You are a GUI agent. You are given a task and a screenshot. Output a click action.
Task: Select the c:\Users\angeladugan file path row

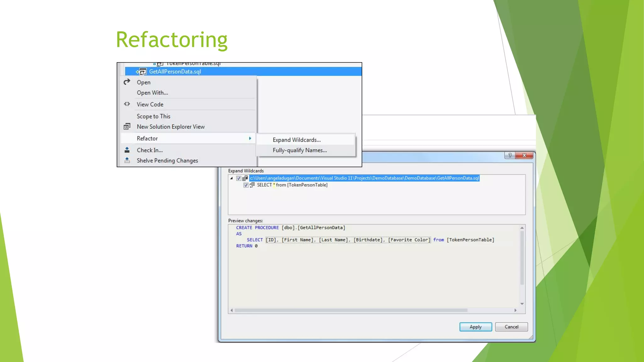click(x=364, y=178)
